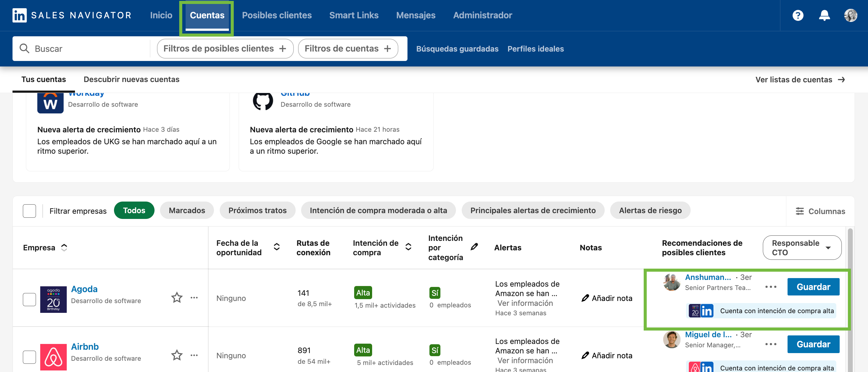Star the Airbnb account
The height and width of the screenshot is (372, 868).
pyautogui.click(x=176, y=355)
